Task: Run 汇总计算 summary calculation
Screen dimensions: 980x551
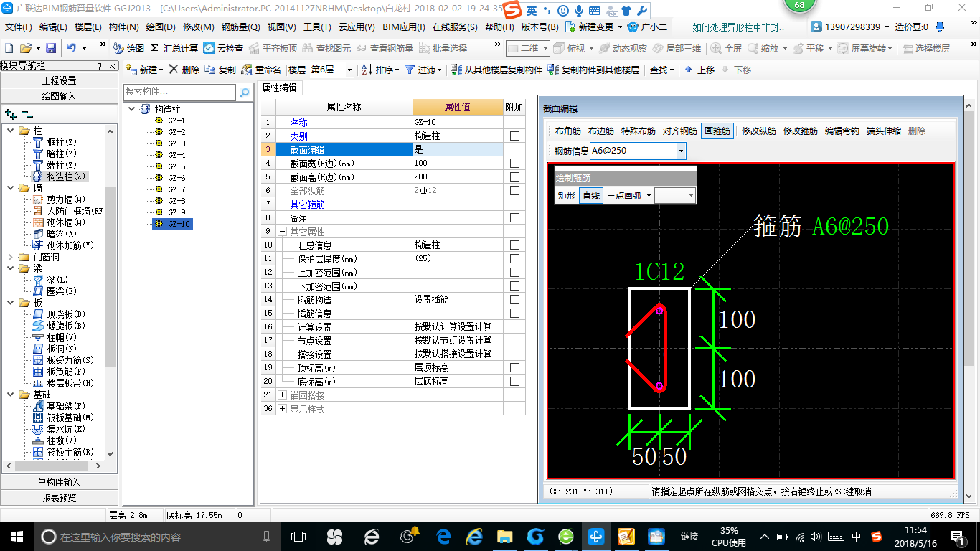Action: pyautogui.click(x=174, y=48)
